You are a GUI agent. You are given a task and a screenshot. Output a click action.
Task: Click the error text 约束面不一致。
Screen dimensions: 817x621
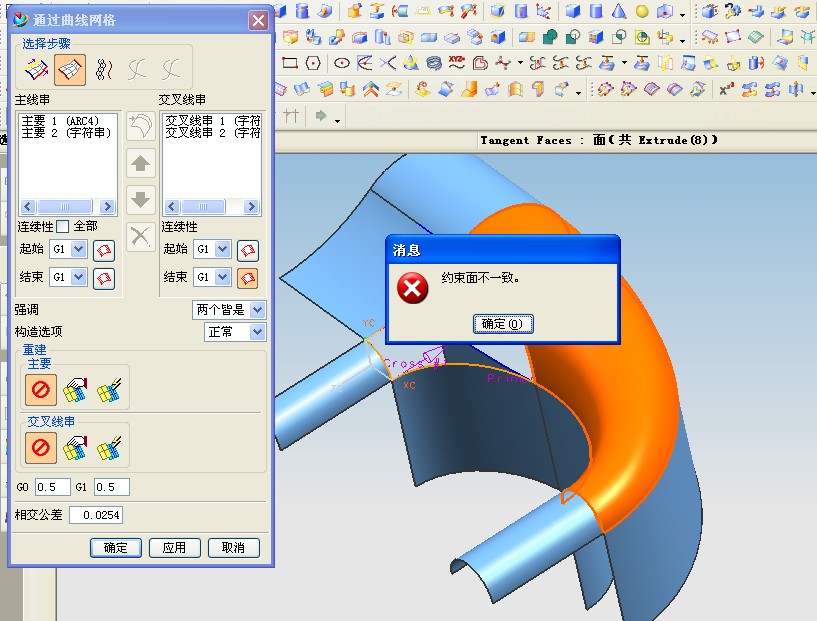click(x=480, y=278)
